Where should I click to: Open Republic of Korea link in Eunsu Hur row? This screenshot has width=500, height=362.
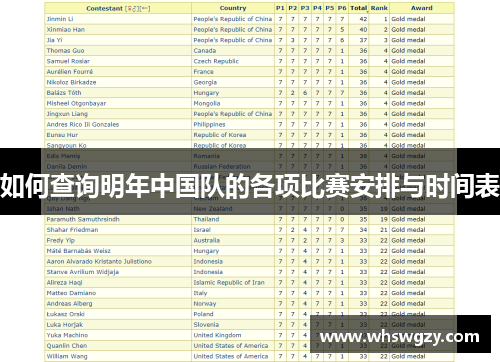[x=220, y=135]
